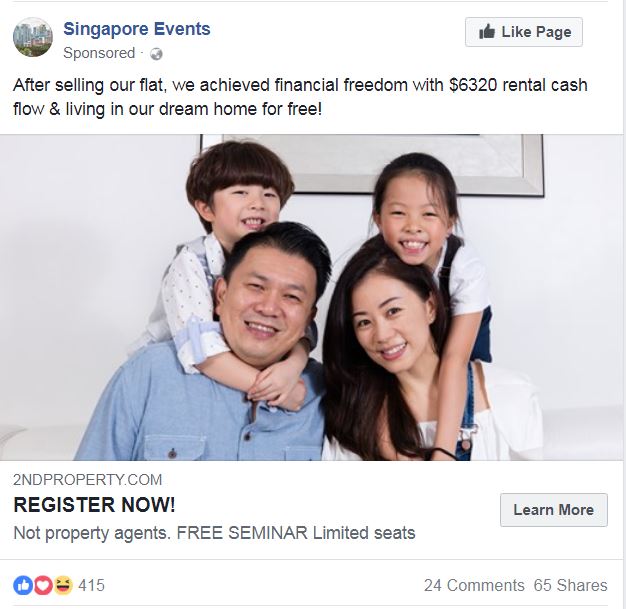Open the 65 Shares link
Screen dimensions: 626x609
click(x=570, y=585)
